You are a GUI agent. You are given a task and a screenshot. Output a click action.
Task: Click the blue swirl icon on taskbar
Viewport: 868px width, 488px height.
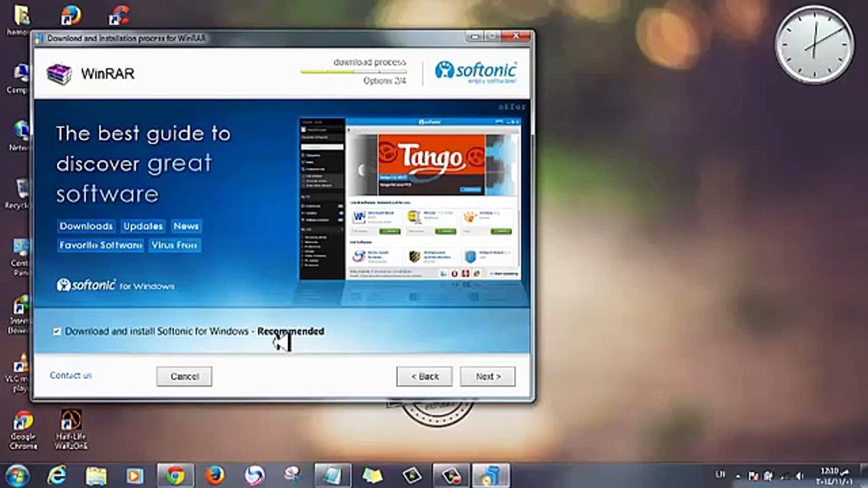coord(254,476)
